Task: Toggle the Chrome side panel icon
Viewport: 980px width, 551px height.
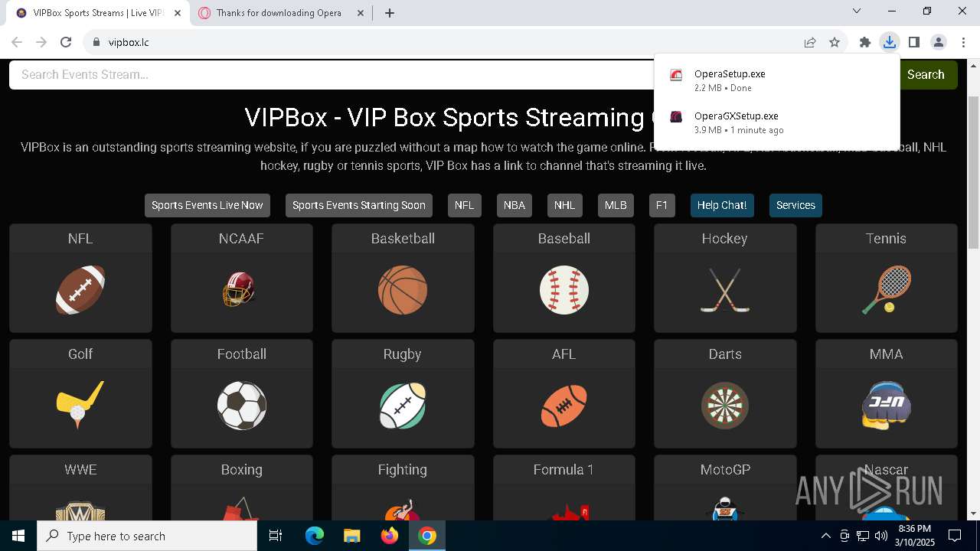Action: (x=913, y=42)
